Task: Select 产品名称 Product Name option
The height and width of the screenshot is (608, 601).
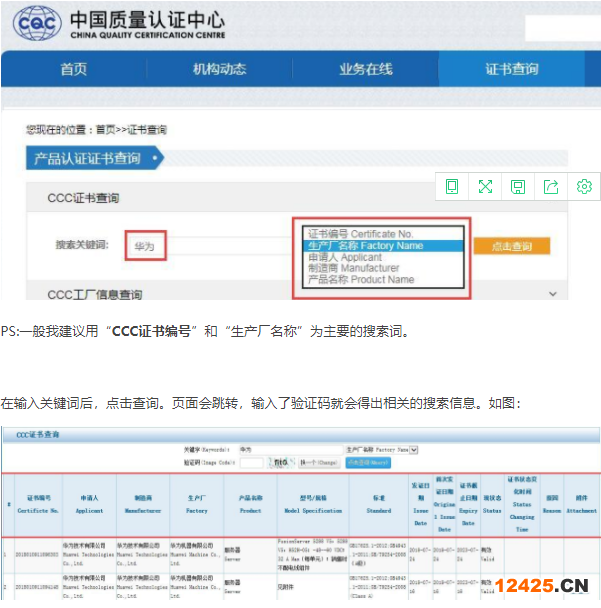Action: click(383, 279)
